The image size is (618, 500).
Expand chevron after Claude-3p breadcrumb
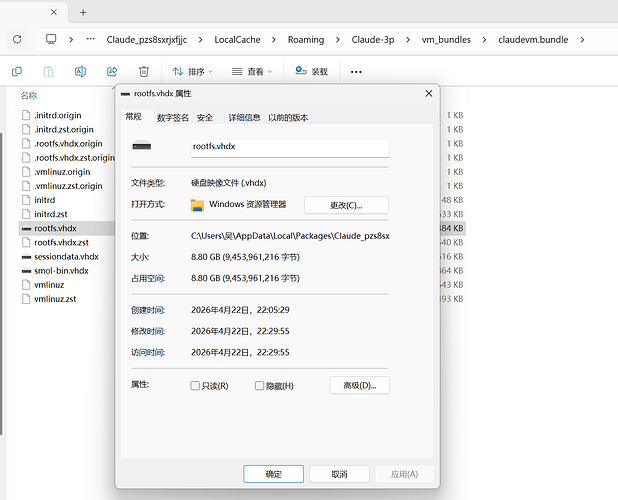click(x=408, y=40)
